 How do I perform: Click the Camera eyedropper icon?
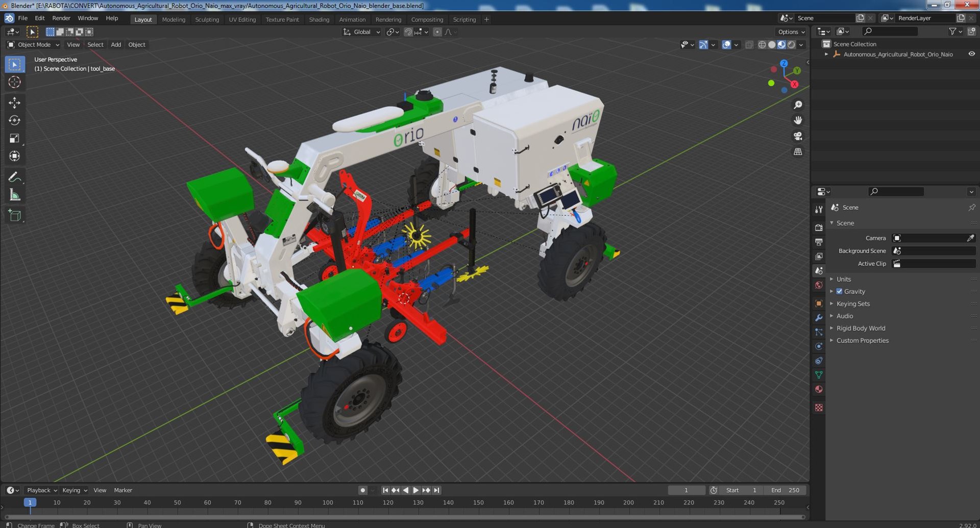(970, 238)
